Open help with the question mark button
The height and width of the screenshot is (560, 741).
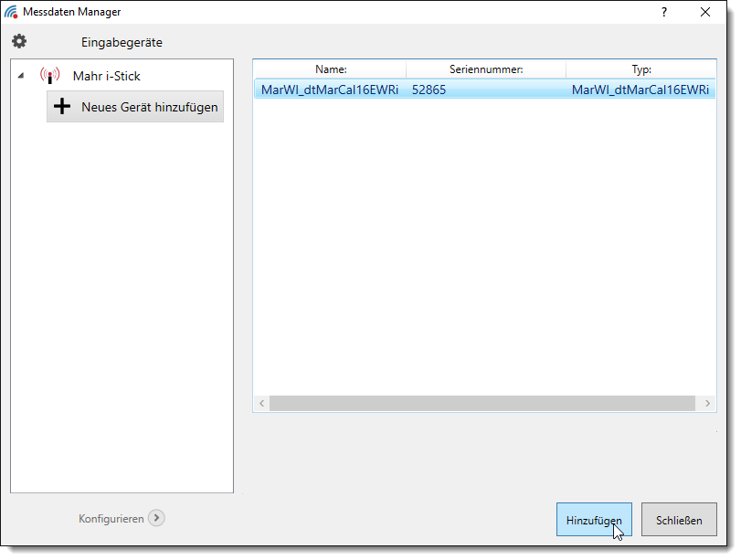point(663,12)
